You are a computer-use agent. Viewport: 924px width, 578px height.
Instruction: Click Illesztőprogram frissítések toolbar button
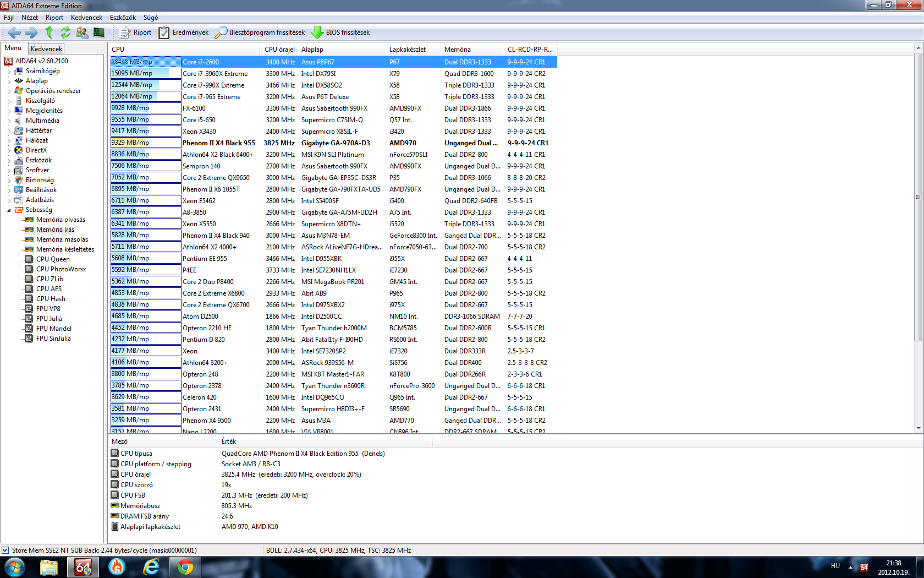point(260,32)
